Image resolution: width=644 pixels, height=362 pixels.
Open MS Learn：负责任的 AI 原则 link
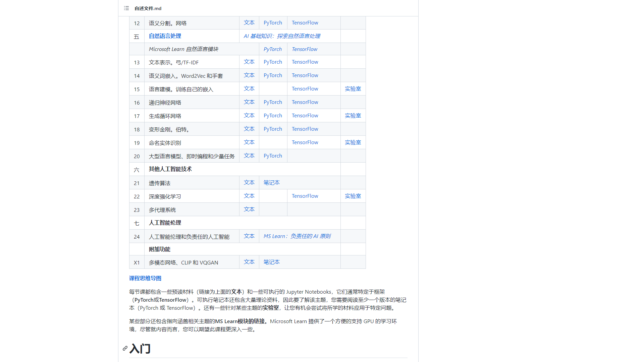297,236
